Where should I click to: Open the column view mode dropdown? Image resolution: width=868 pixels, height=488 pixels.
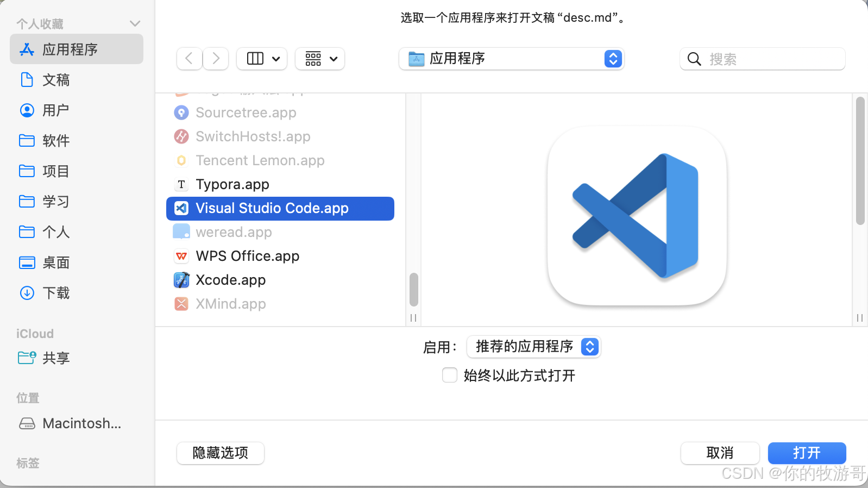tap(262, 58)
